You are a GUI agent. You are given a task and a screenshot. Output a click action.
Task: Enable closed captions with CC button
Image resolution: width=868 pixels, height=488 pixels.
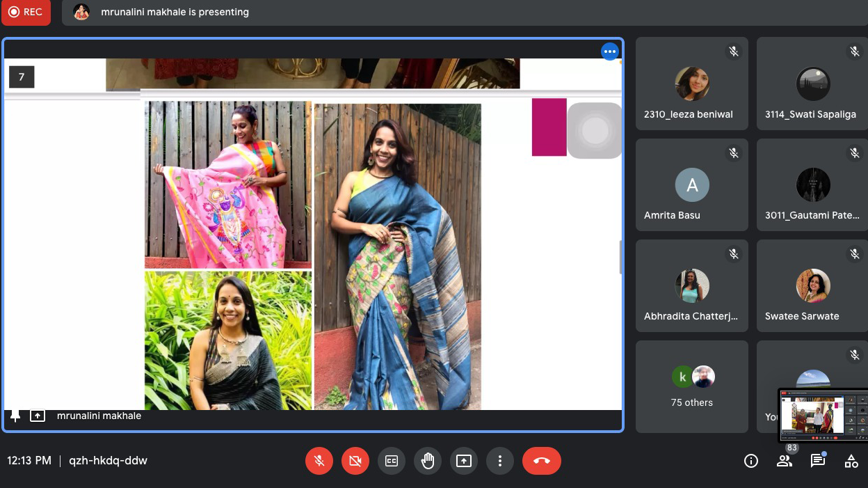tap(392, 461)
